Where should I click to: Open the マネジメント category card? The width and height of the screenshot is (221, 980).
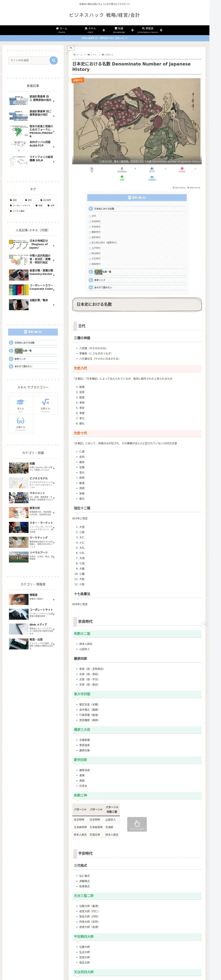33,498
